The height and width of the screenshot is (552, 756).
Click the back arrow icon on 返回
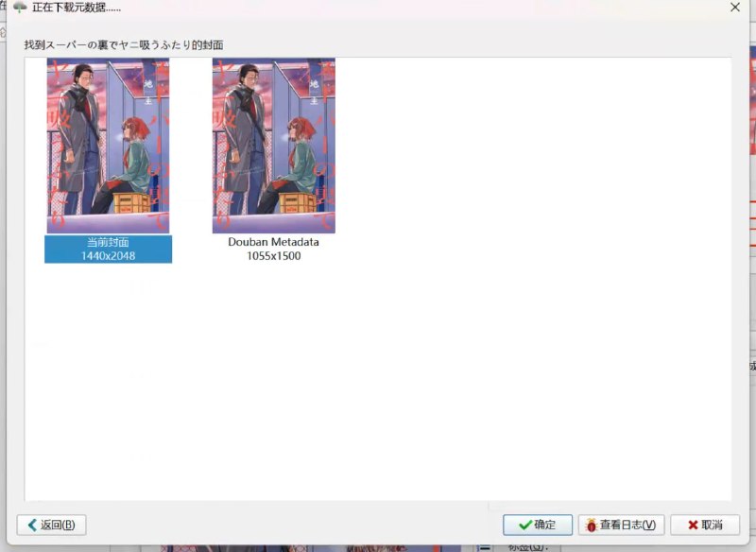pyautogui.click(x=32, y=525)
